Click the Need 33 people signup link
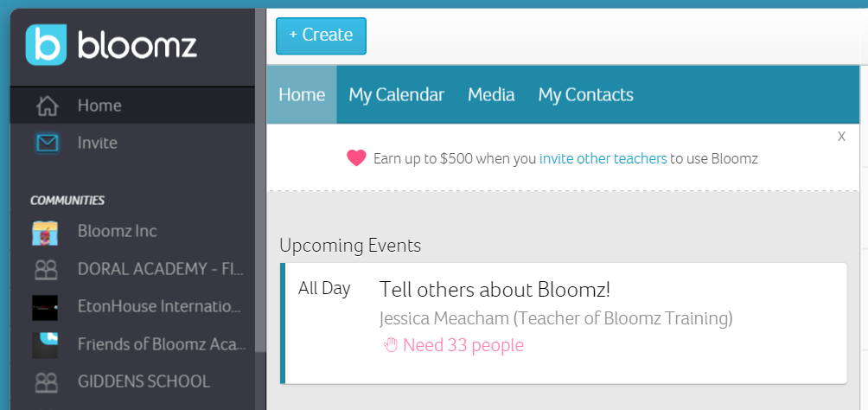This screenshot has width=868, height=410. point(463,345)
